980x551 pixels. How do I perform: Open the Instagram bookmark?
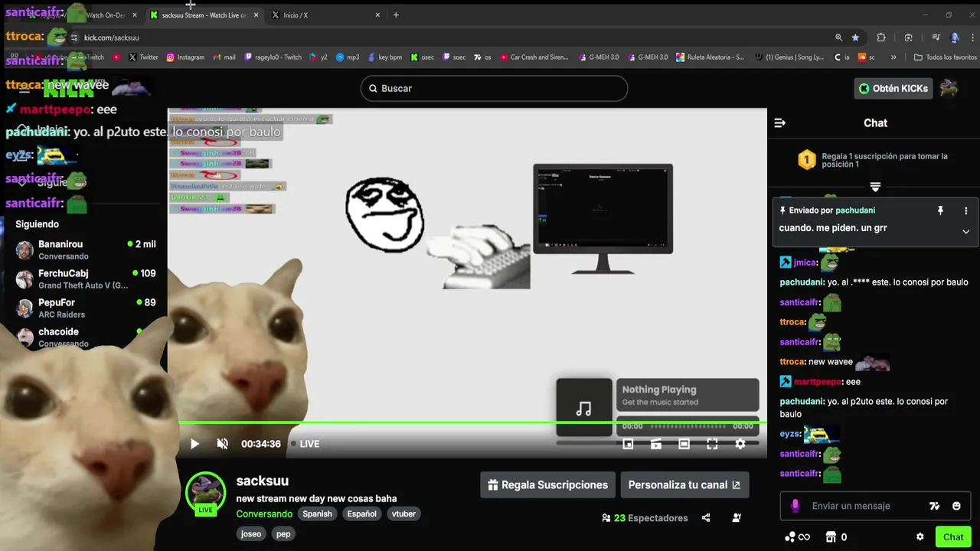(x=185, y=57)
